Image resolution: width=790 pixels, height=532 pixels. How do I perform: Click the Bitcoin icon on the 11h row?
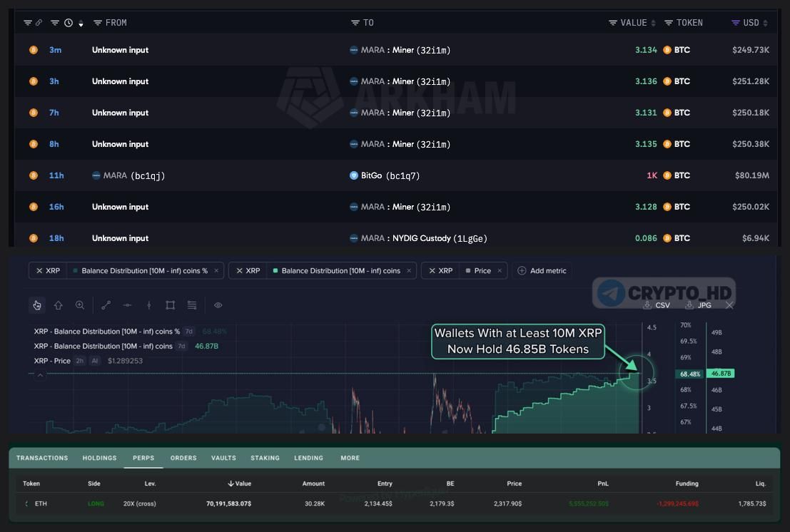(x=34, y=175)
